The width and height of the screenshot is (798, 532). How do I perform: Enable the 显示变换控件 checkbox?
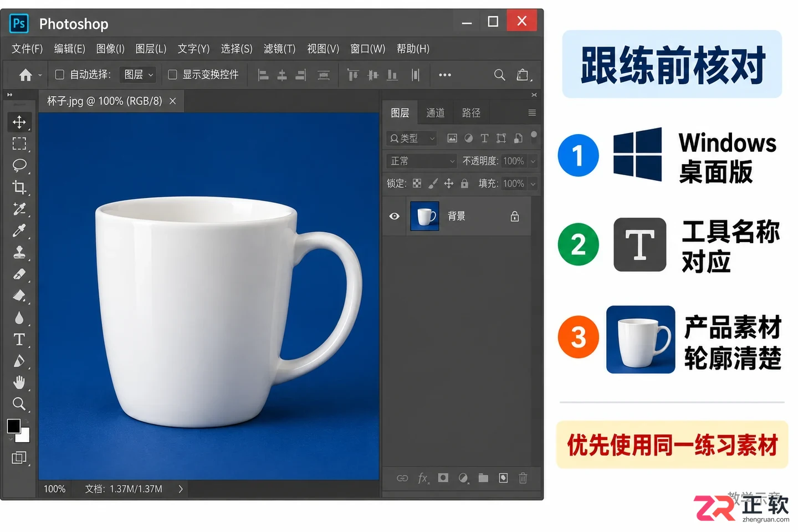(172, 74)
